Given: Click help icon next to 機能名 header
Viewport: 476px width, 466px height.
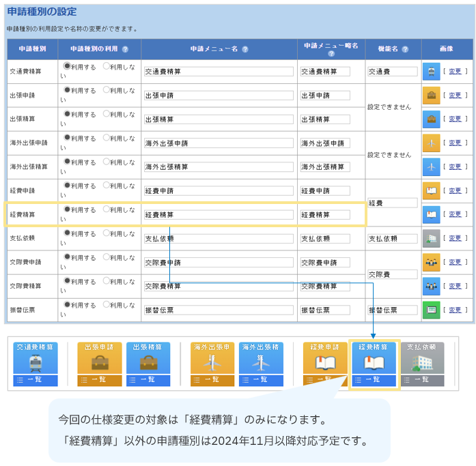Looking at the screenshot, I should (x=405, y=50).
